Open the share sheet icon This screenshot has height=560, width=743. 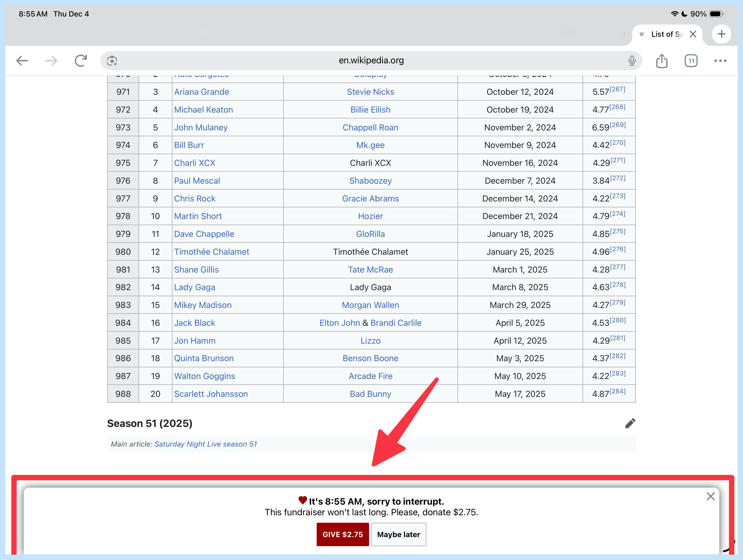coord(661,61)
